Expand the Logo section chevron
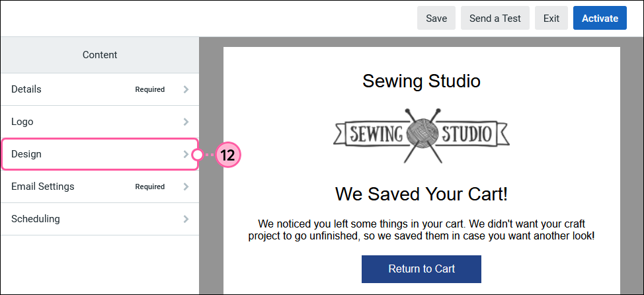Screen dimensions: 644x295 186,122
